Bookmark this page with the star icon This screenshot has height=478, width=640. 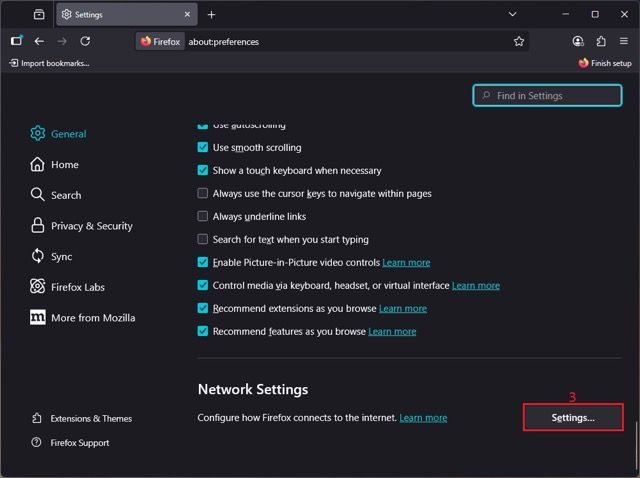(x=519, y=41)
